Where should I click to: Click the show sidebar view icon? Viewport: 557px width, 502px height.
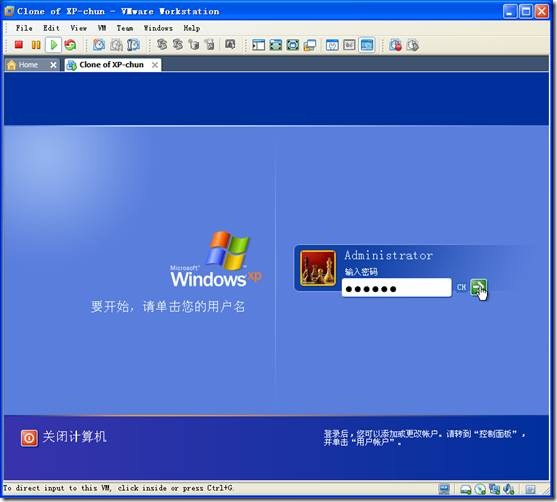[x=258, y=45]
